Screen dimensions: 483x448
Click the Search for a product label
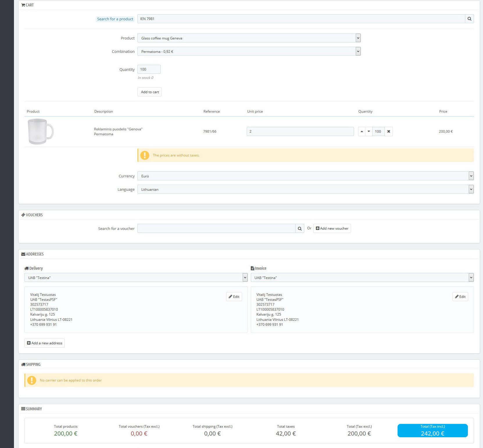pyautogui.click(x=115, y=19)
